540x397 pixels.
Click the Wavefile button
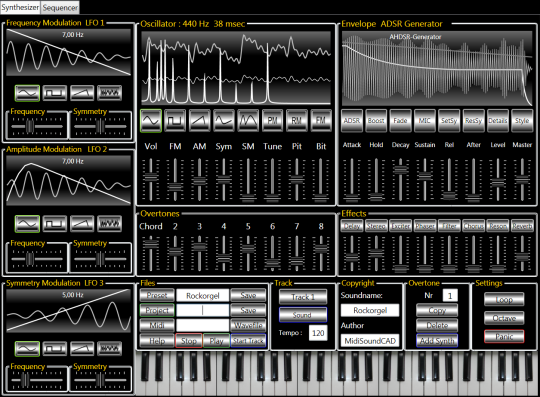248,325
